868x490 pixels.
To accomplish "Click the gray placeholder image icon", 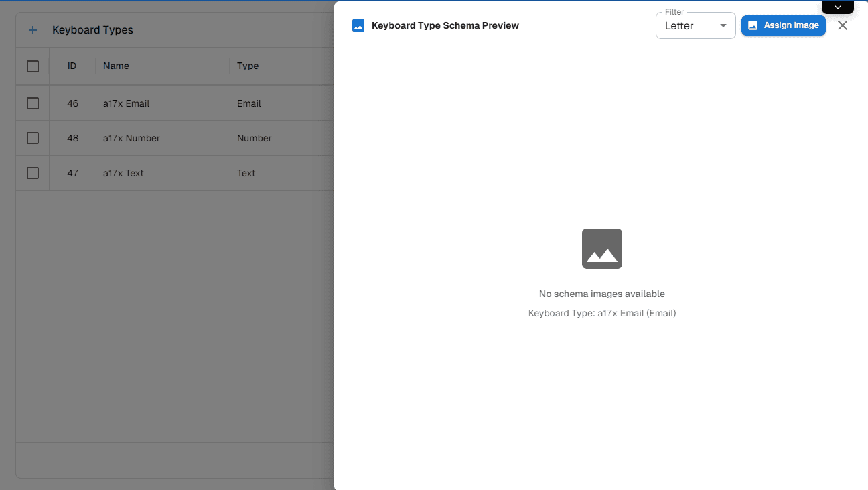I will point(601,248).
